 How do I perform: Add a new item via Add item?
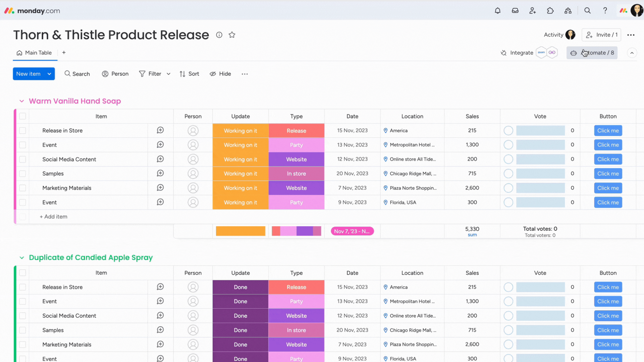pos(53,217)
